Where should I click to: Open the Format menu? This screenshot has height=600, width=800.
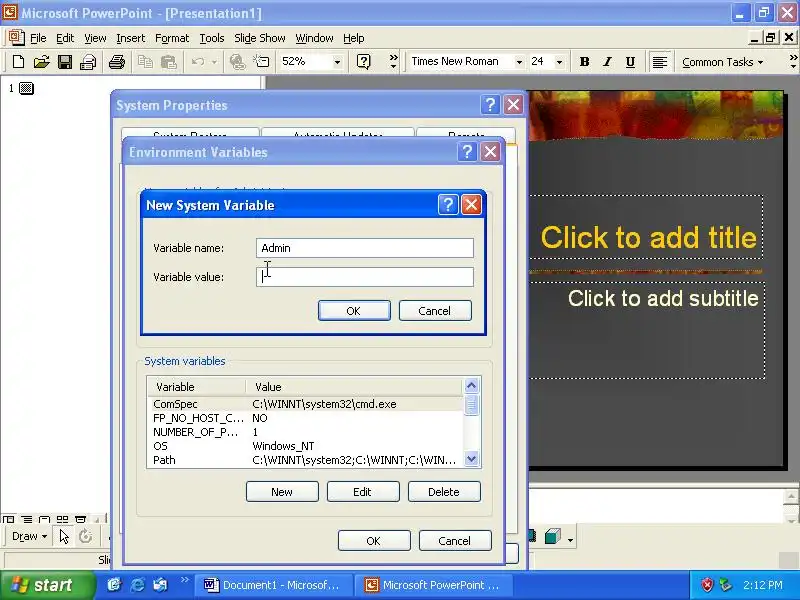tap(172, 38)
